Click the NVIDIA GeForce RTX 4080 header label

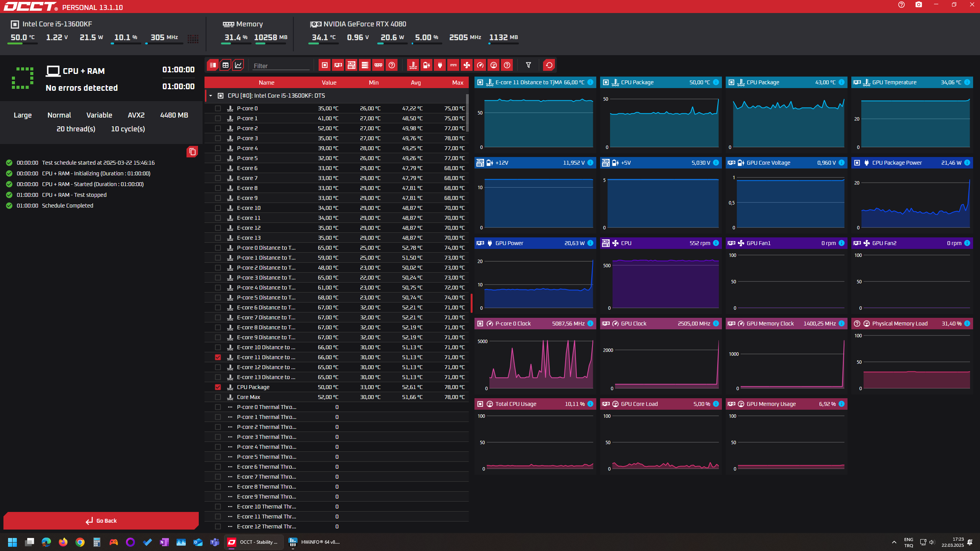365,24
